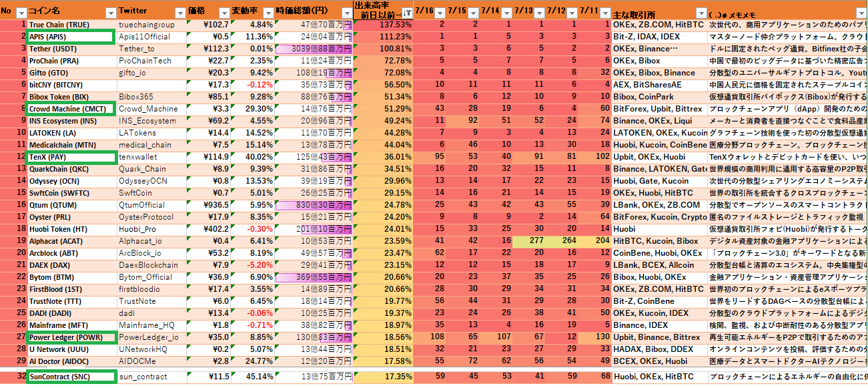This screenshot has width=868, height=388.
Task: Select the SunContract (SNC) cell
Action: [x=70, y=377]
